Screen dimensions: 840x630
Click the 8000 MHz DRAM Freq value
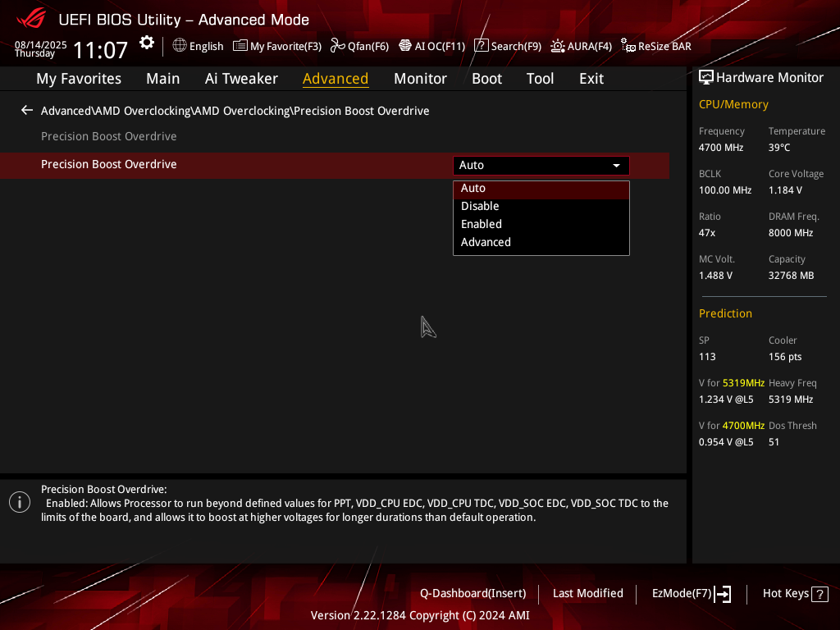coord(791,233)
